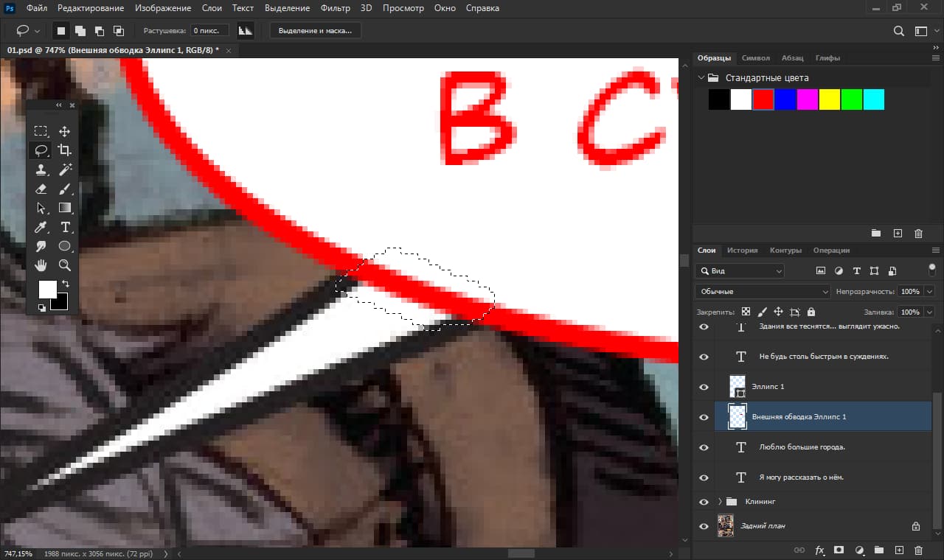The width and height of the screenshot is (944, 560).
Task: Hide the Эллипс 1 layer
Action: click(704, 387)
